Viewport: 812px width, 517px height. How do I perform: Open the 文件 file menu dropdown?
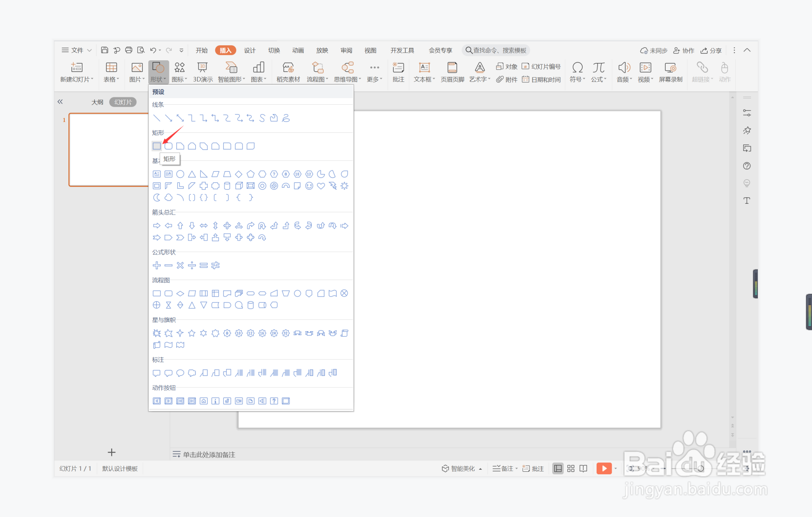pos(77,50)
